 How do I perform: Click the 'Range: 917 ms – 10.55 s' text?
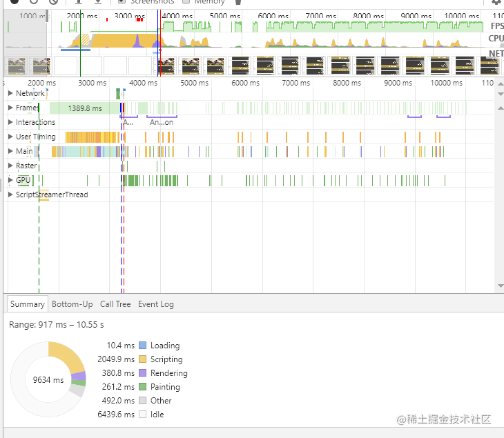tap(56, 325)
